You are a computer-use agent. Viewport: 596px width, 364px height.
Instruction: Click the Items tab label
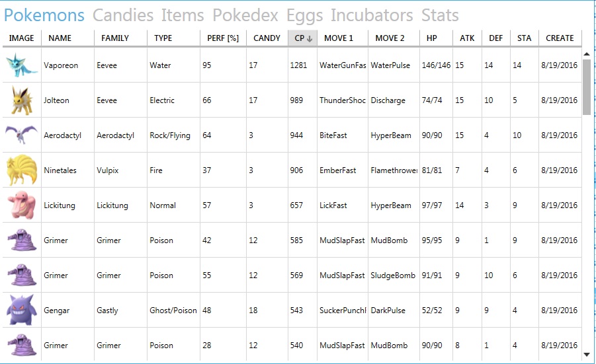(x=183, y=15)
